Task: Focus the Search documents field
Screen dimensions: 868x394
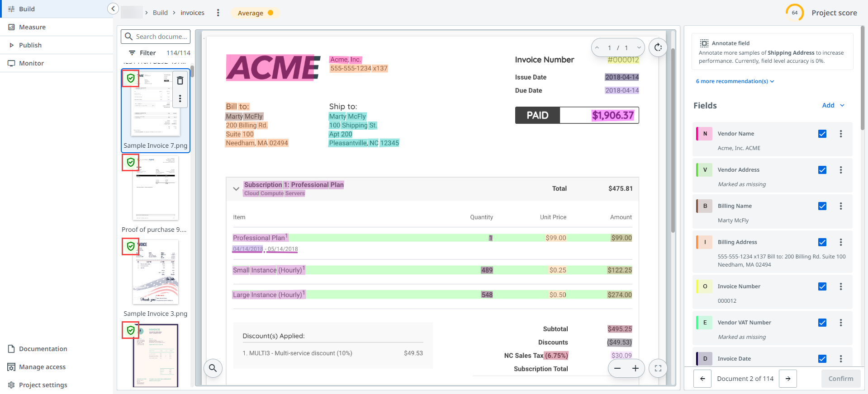Action: tap(156, 37)
